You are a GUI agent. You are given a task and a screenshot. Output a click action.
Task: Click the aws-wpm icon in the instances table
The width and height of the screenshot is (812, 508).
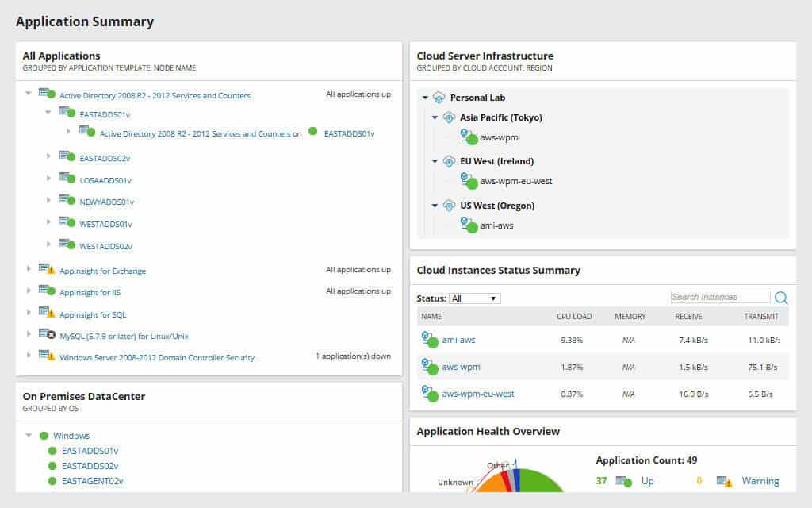click(429, 367)
